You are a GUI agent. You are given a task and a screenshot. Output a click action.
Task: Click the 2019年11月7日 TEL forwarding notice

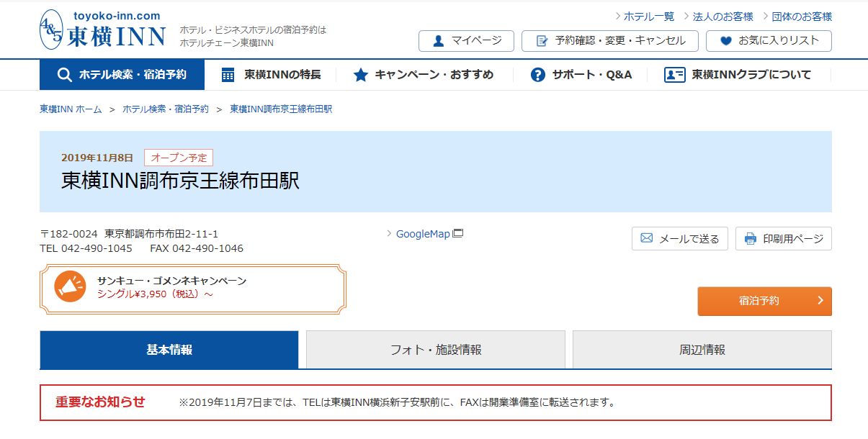(397, 402)
